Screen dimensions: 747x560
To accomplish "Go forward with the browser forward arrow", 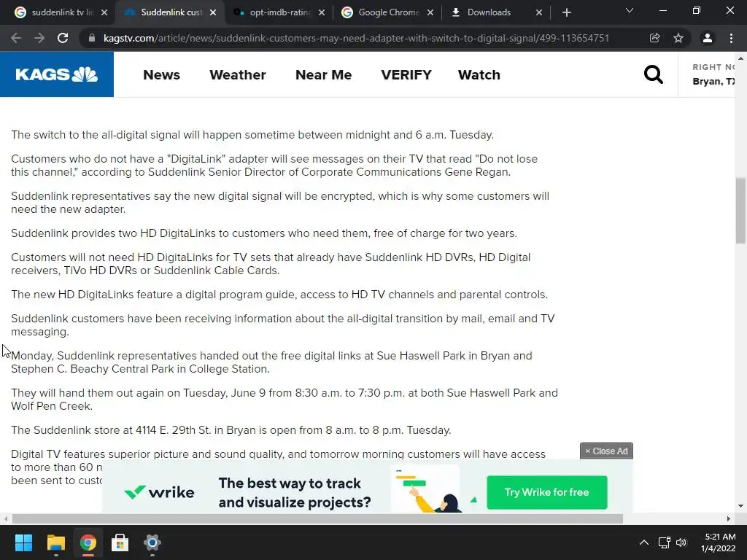I will pos(39,38).
